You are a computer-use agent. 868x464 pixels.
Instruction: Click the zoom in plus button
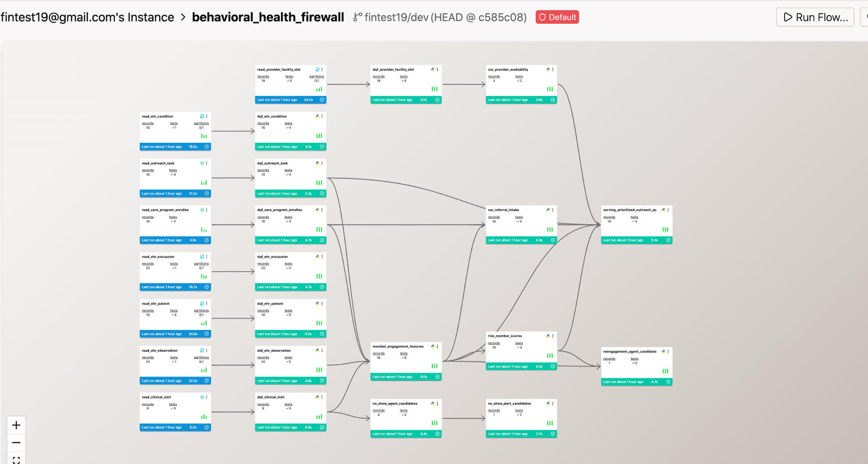click(16, 425)
